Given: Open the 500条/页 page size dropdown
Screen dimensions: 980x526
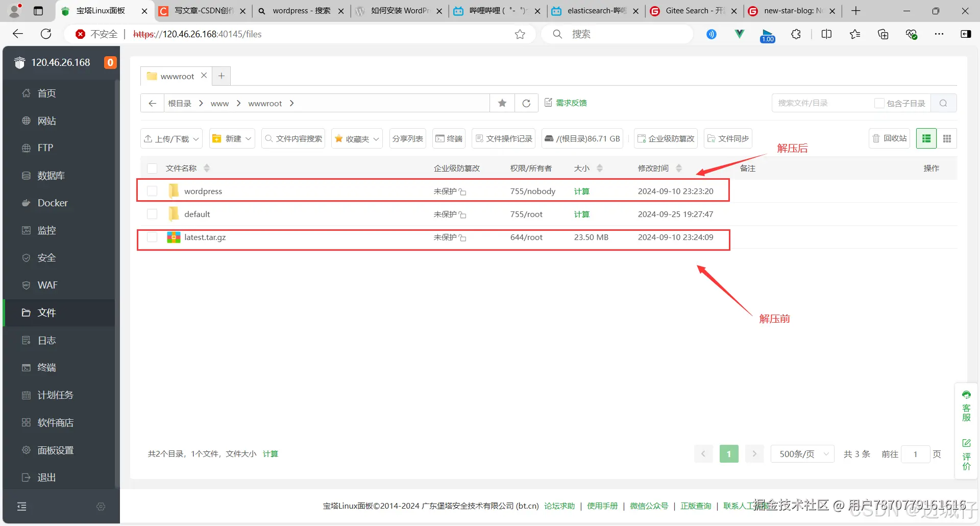Looking at the screenshot, I should [x=803, y=454].
